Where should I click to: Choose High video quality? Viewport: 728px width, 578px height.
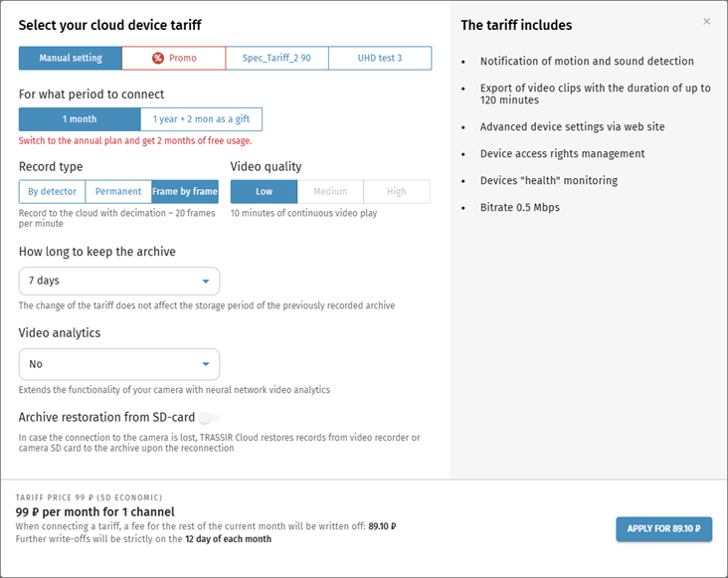point(397,192)
